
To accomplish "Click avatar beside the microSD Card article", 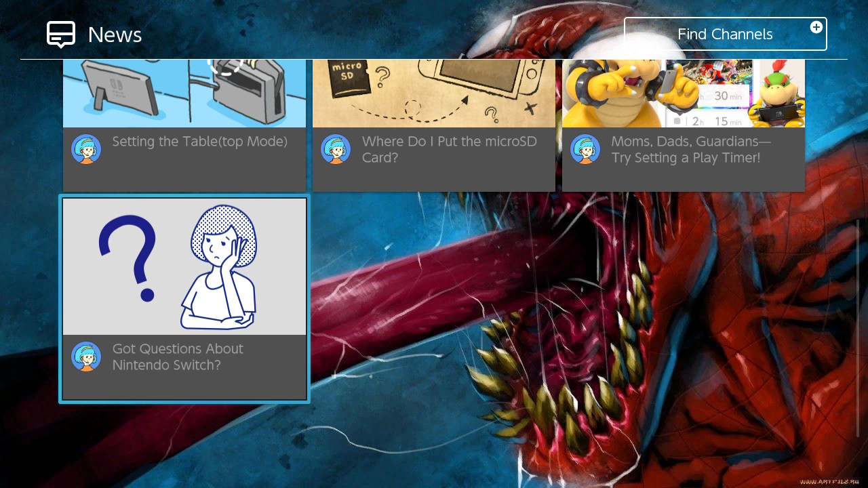I will 336,149.
